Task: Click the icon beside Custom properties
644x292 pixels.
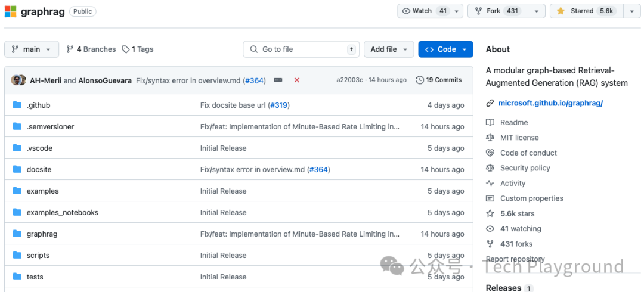Action: pyautogui.click(x=490, y=198)
